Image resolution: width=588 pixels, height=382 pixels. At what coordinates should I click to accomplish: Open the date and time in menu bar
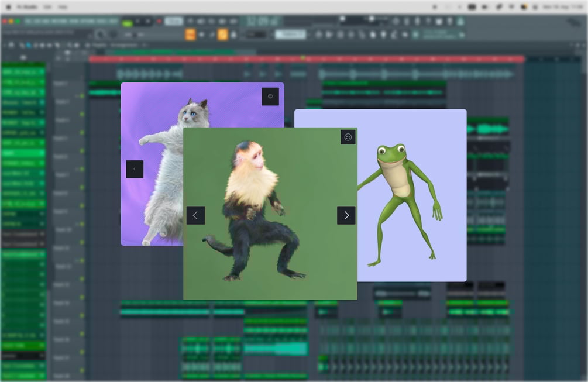click(562, 7)
